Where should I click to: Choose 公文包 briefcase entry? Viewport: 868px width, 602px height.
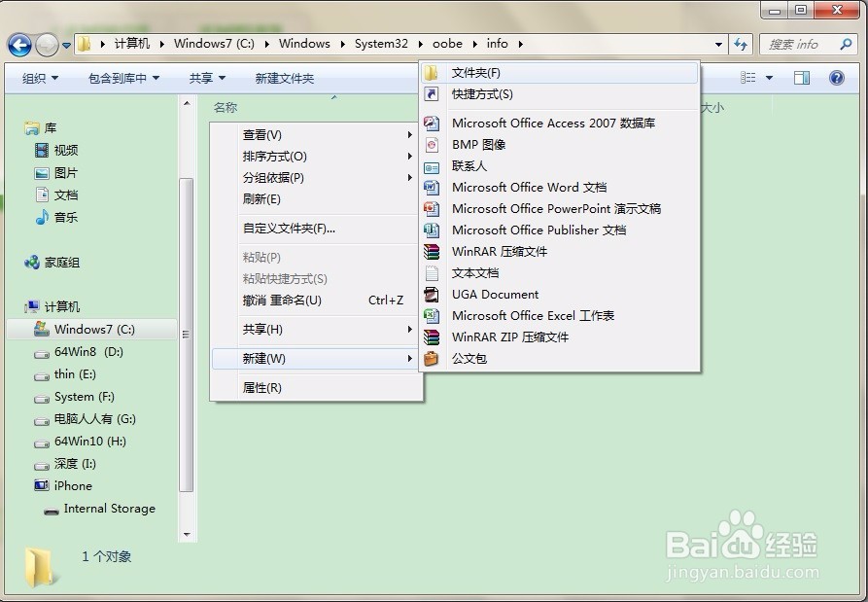559,358
